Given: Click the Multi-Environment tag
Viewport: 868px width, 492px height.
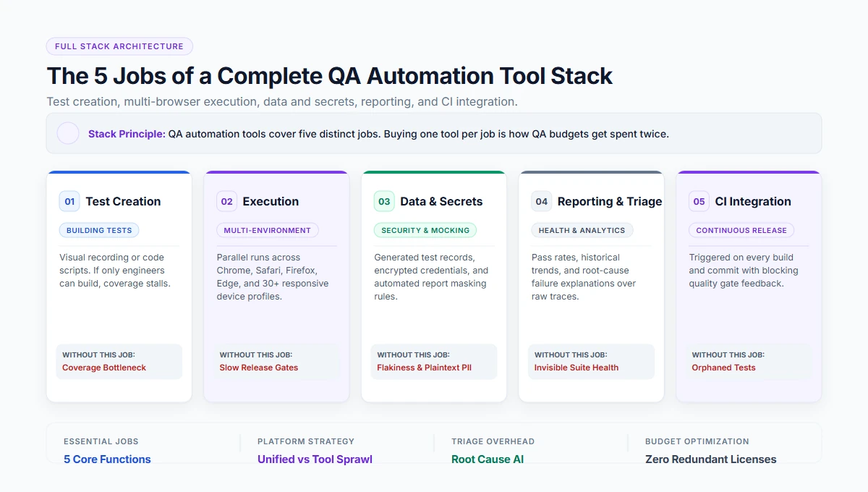Looking at the screenshot, I should point(267,230).
